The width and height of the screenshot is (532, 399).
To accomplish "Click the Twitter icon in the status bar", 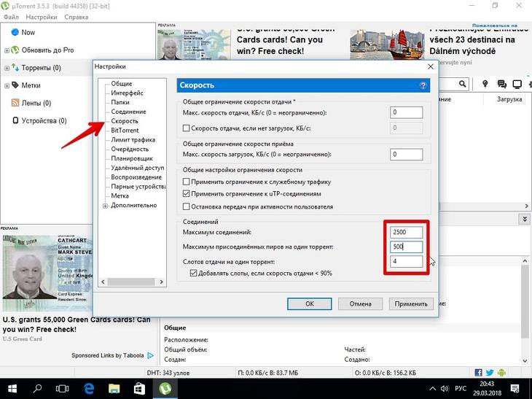I will (x=490, y=373).
